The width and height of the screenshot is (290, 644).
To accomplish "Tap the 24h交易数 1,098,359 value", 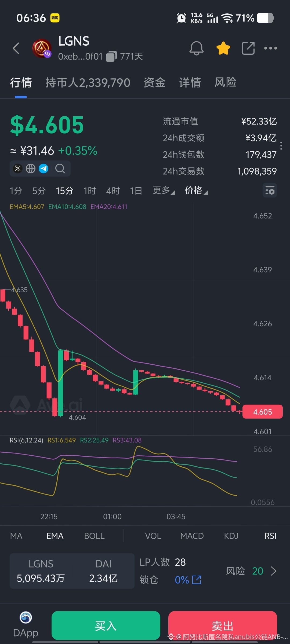I will [257, 171].
